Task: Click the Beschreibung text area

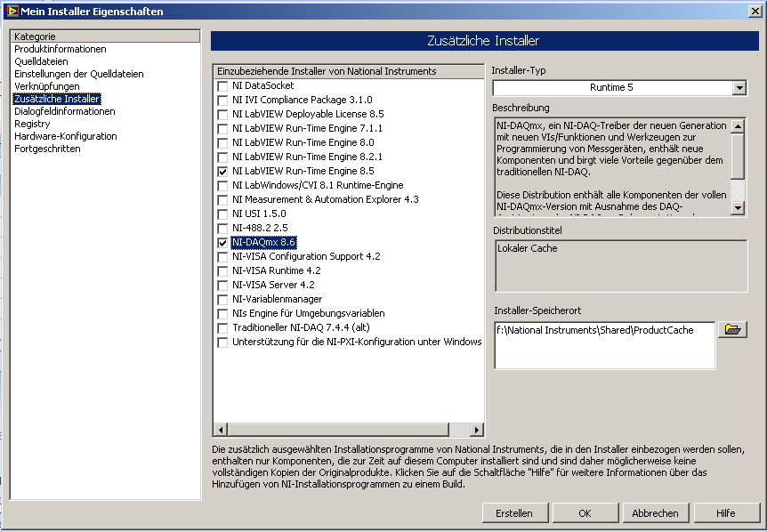Action: [612, 166]
